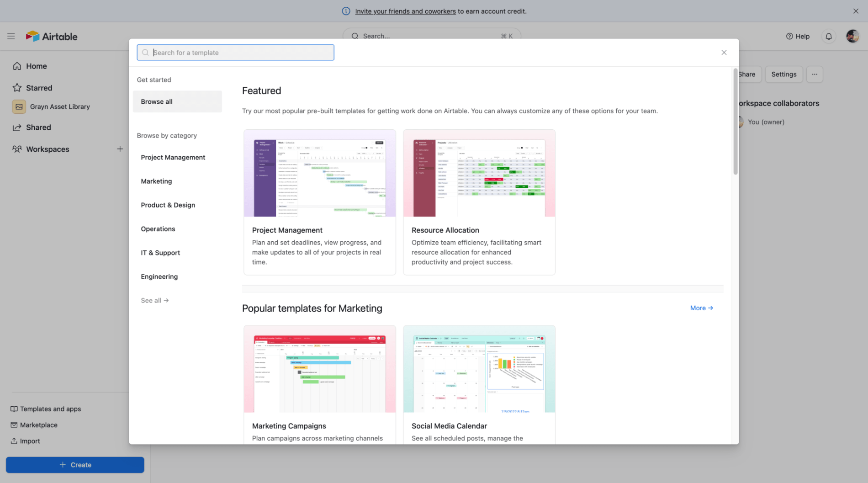868x483 pixels.
Task: Select Operations category
Action: 158,228
